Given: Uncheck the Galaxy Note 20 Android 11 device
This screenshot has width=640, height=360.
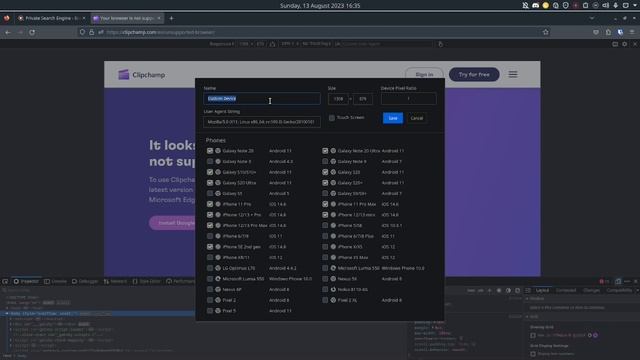Looking at the screenshot, I should point(210,151).
